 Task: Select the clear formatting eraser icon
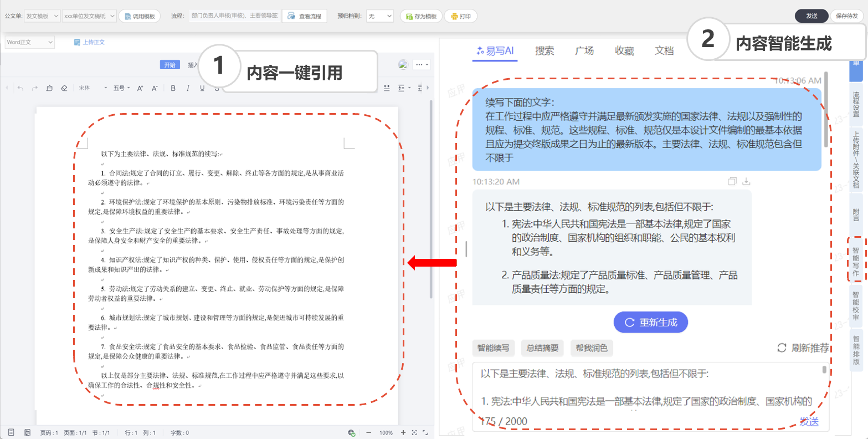pyautogui.click(x=64, y=88)
